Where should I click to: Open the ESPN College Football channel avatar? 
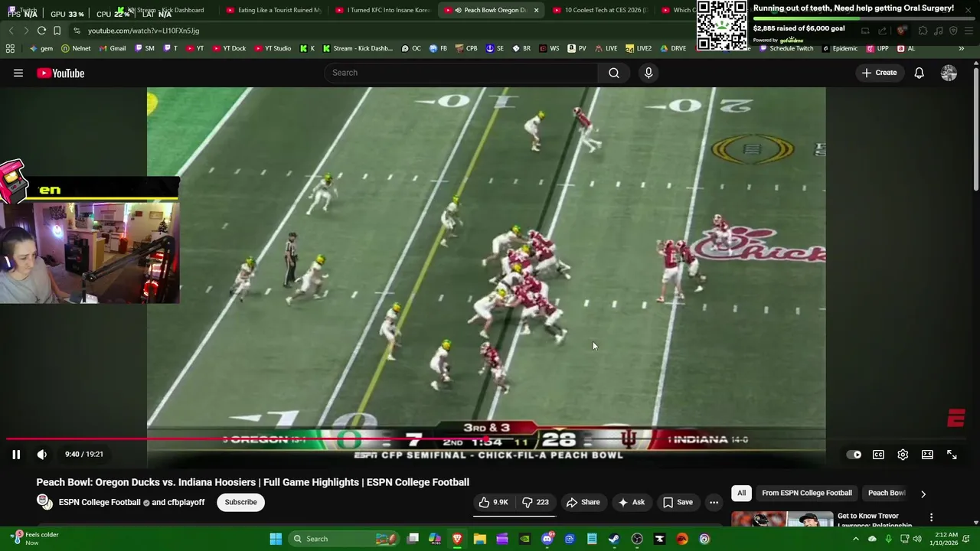[45, 502]
